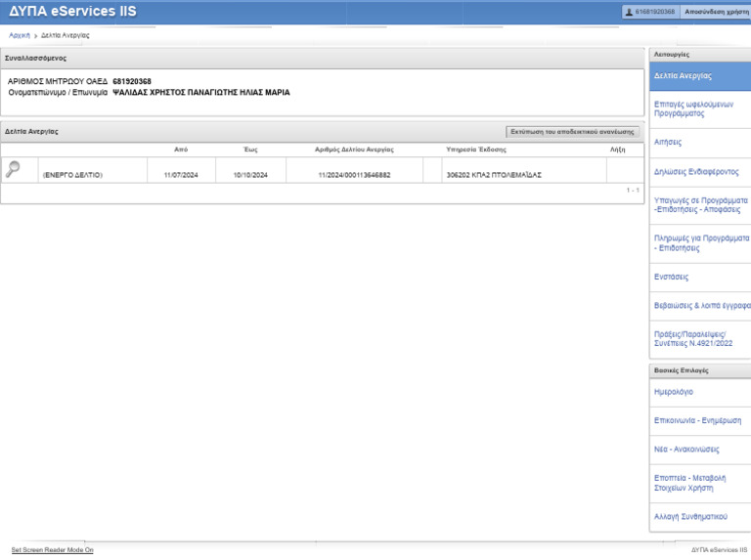Click the 1 - 1 pagination indicator
The image size is (751, 560).
coord(633,191)
